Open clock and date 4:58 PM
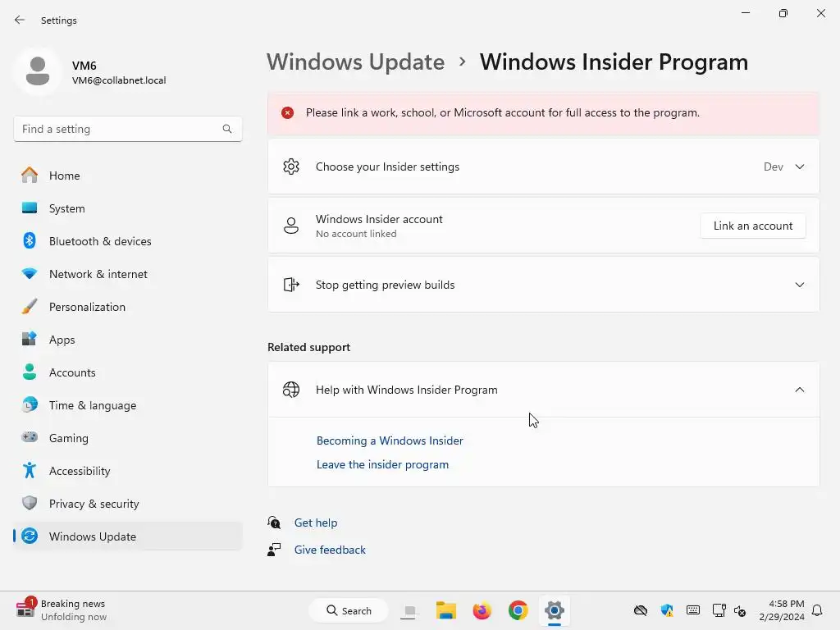The width and height of the screenshot is (840, 630). click(782, 610)
